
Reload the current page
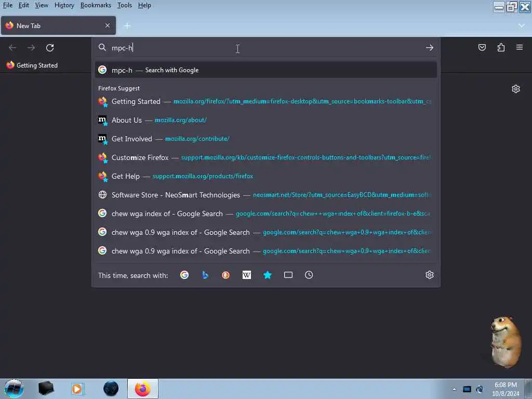pos(50,48)
